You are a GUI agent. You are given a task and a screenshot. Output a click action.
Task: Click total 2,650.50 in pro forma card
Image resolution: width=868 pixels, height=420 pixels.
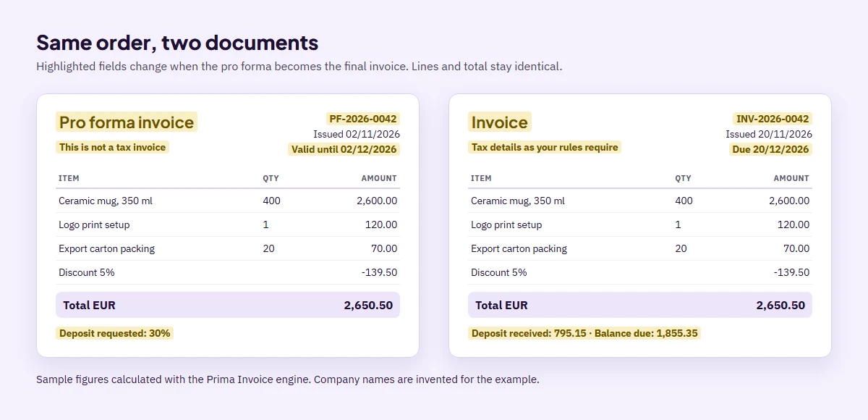coord(368,305)
